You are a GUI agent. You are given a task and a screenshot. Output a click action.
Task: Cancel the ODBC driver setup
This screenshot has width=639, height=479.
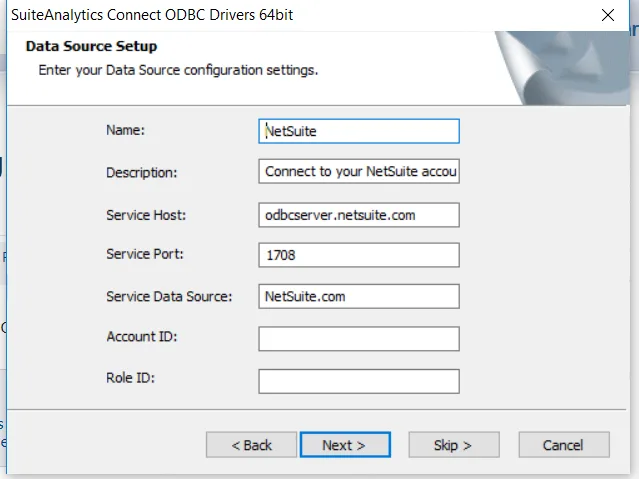pyautogui.click(x=563, y=445)
